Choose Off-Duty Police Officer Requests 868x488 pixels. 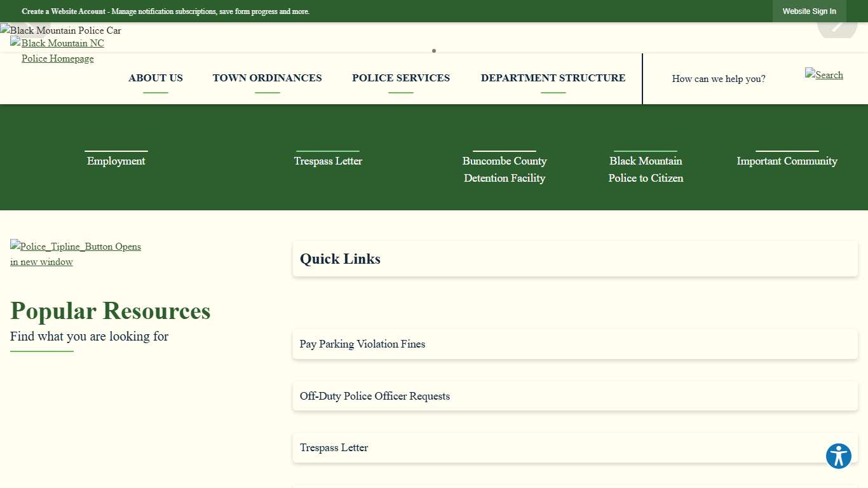(374, 396)
